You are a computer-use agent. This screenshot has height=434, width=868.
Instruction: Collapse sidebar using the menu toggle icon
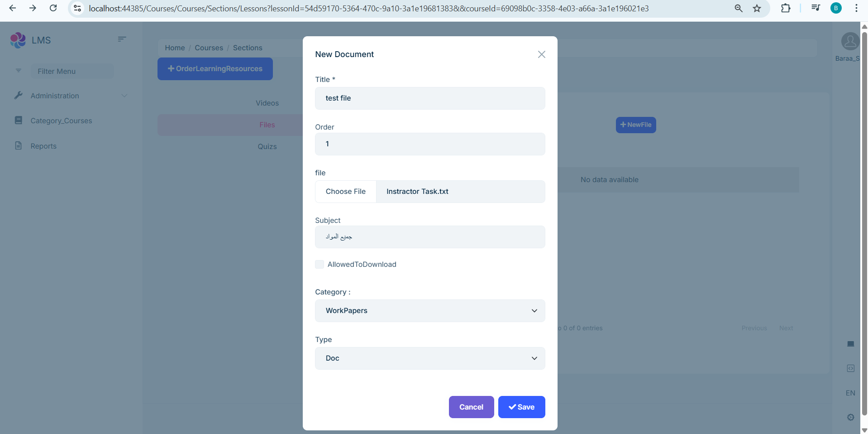(122, 39)
